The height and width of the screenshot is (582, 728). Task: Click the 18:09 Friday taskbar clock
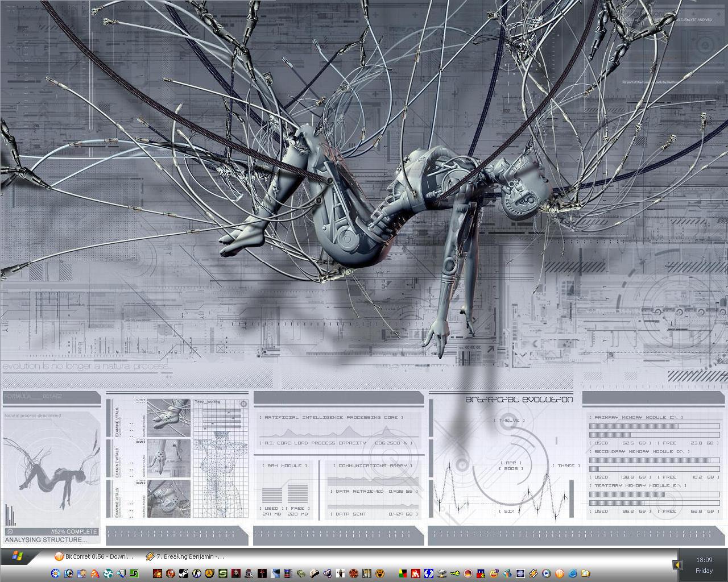(704, 565)
